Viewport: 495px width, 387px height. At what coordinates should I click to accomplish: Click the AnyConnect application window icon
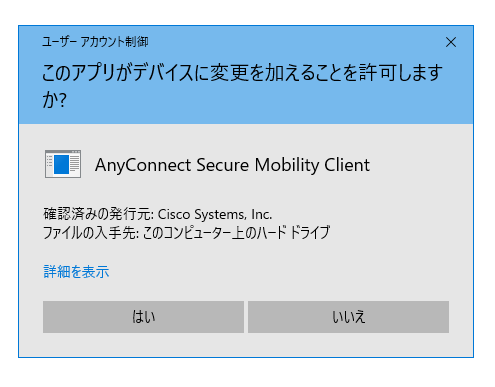(63, 164)
